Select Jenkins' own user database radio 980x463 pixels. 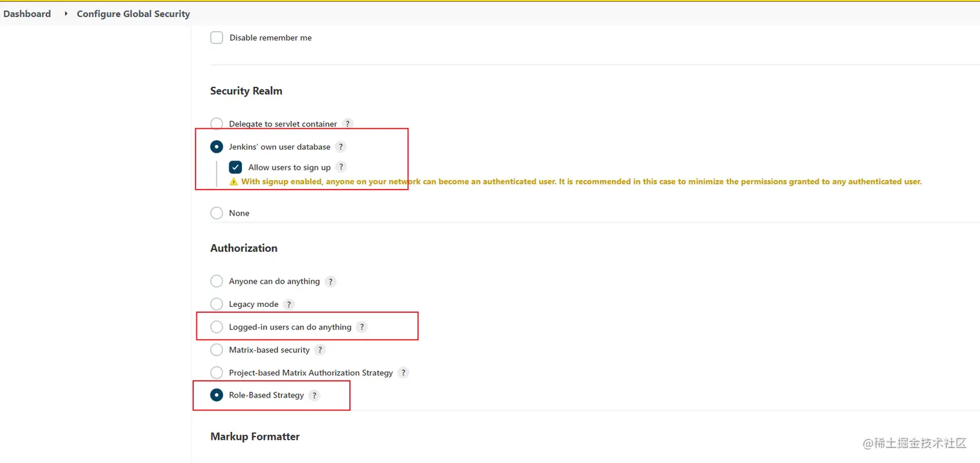point(216,147)
